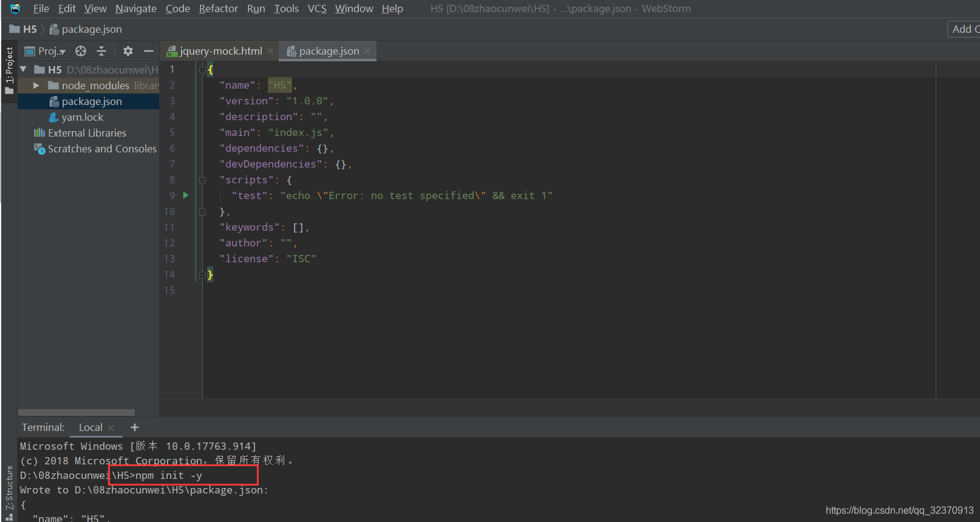This screenshot has height=522, width=980.
Task: Click the run script arrow on line 9
Action: (186, 195)
